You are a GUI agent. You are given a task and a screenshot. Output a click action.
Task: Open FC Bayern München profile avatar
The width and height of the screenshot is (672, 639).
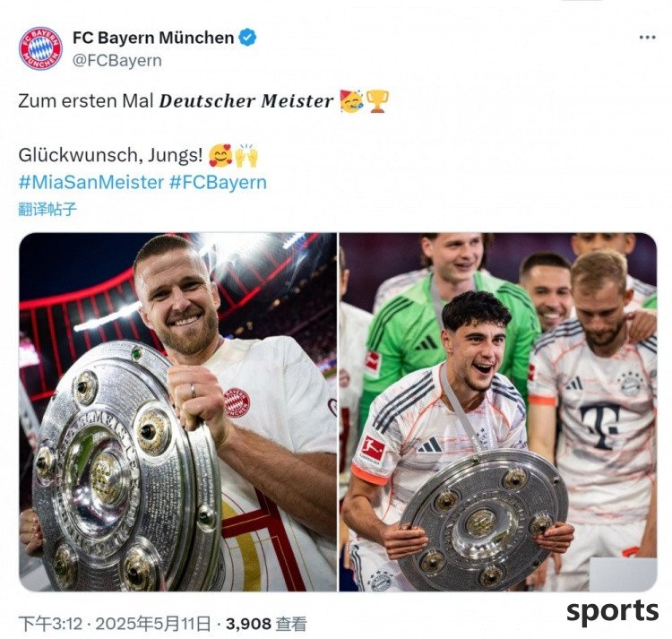pyautogui.click(x=40, y=48)
